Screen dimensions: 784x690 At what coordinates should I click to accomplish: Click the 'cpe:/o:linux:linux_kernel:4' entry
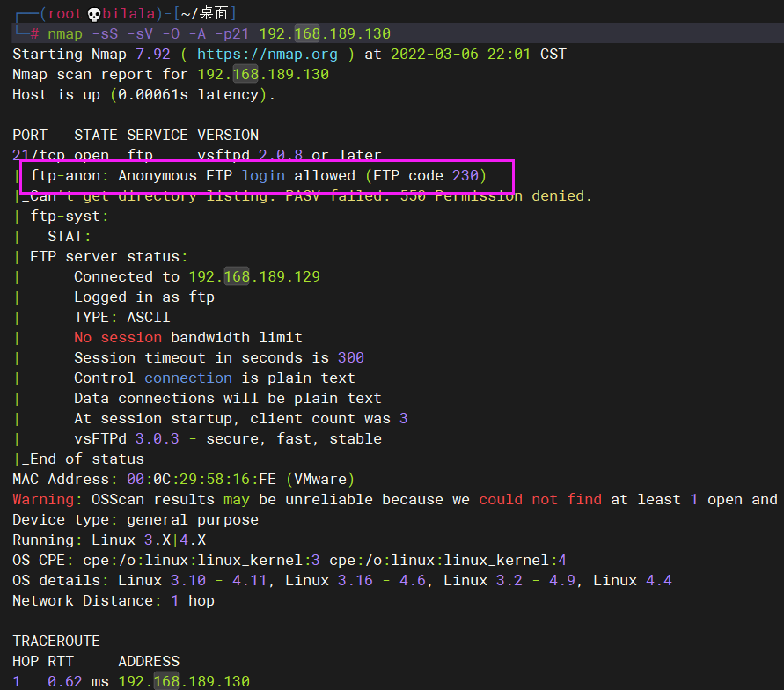[x=448, y=561]
